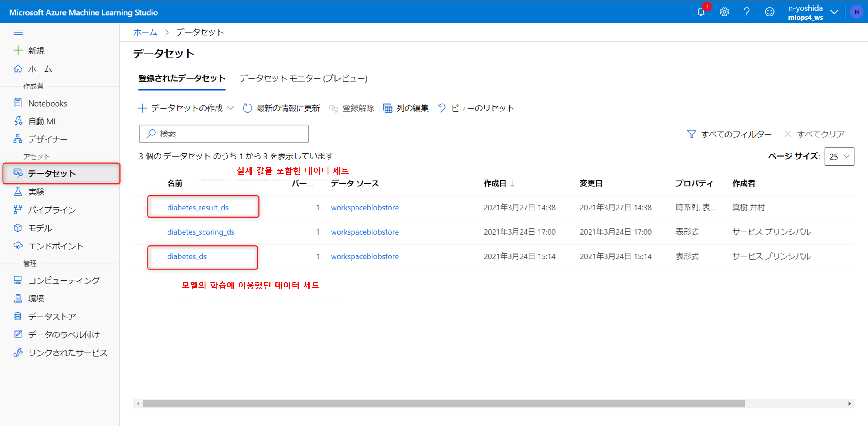Click the refresh (最新の情報に更新) button
The width and height of the screenshot is (868, 426).
(281, 108)
